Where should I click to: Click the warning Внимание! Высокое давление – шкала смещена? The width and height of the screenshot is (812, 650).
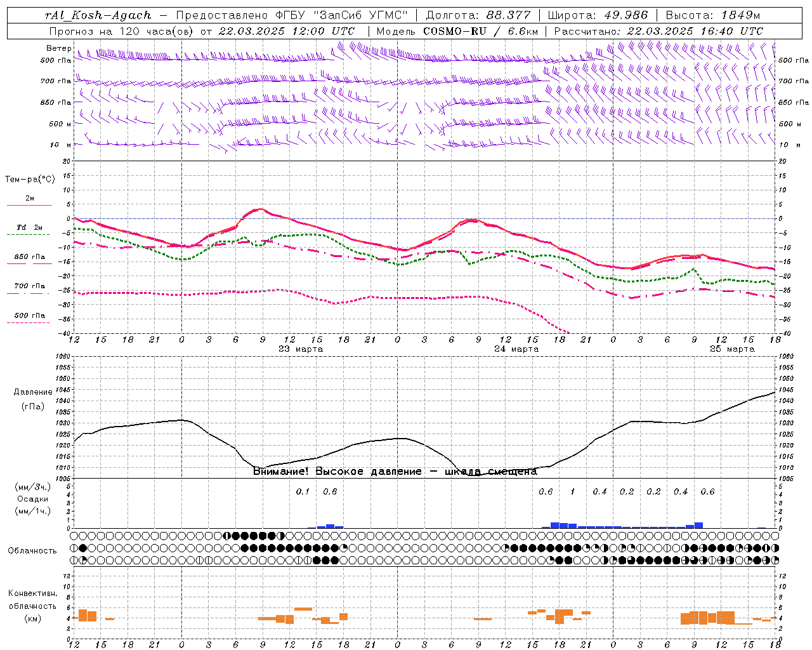395,471
